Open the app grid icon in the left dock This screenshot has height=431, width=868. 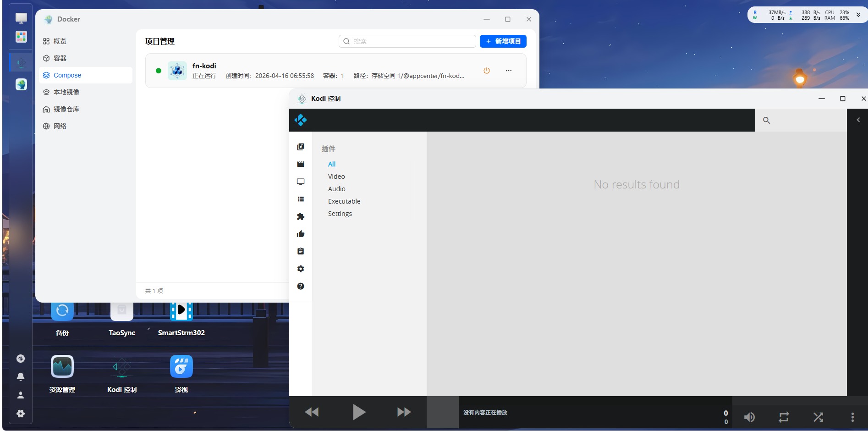[21, 37]
